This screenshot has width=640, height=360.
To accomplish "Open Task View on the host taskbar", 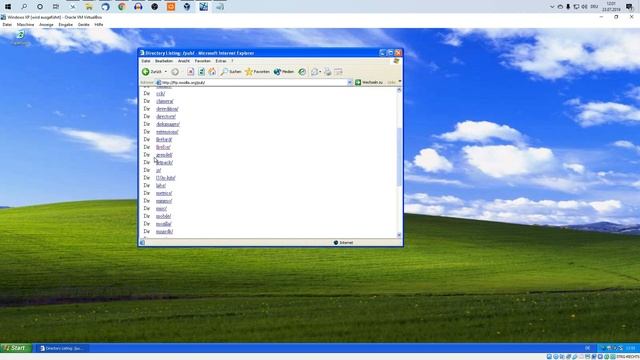I will pos(56,7).
